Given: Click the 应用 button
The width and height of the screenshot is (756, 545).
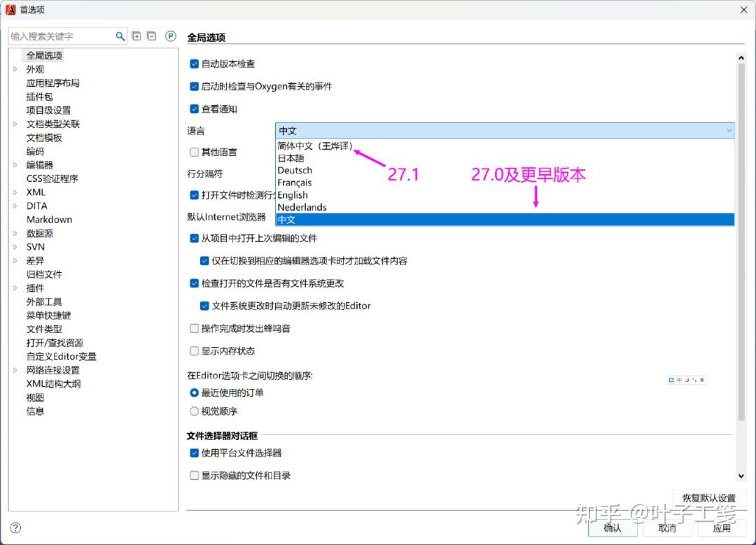Looking at the screenshot, I should click(722, 528).
